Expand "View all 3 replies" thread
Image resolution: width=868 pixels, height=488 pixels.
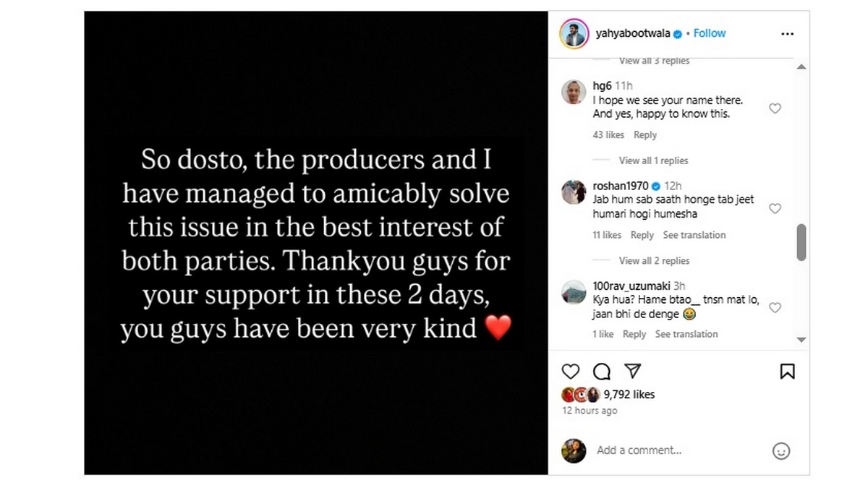(654, 61)
